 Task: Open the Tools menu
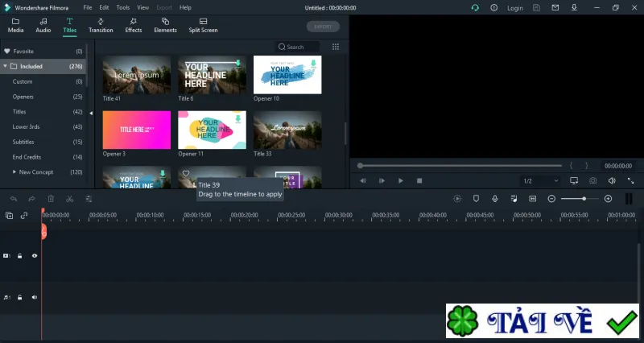pos(123,7)
